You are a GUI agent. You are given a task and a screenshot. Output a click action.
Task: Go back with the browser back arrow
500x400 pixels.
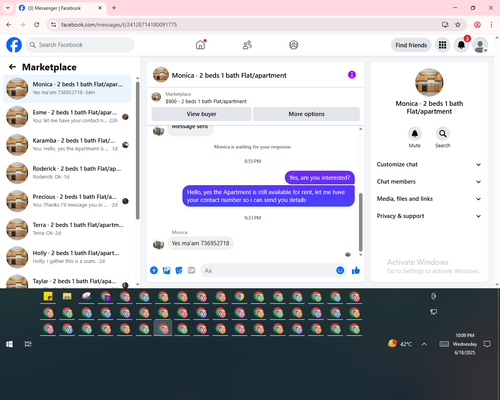pyautogui.click(x=9, y=25)
